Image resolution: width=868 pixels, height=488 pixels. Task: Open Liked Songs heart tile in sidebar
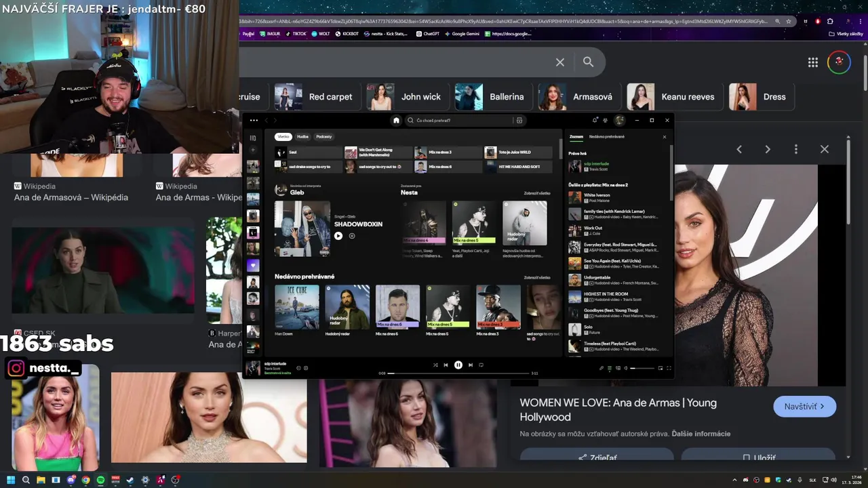(253, 265)
